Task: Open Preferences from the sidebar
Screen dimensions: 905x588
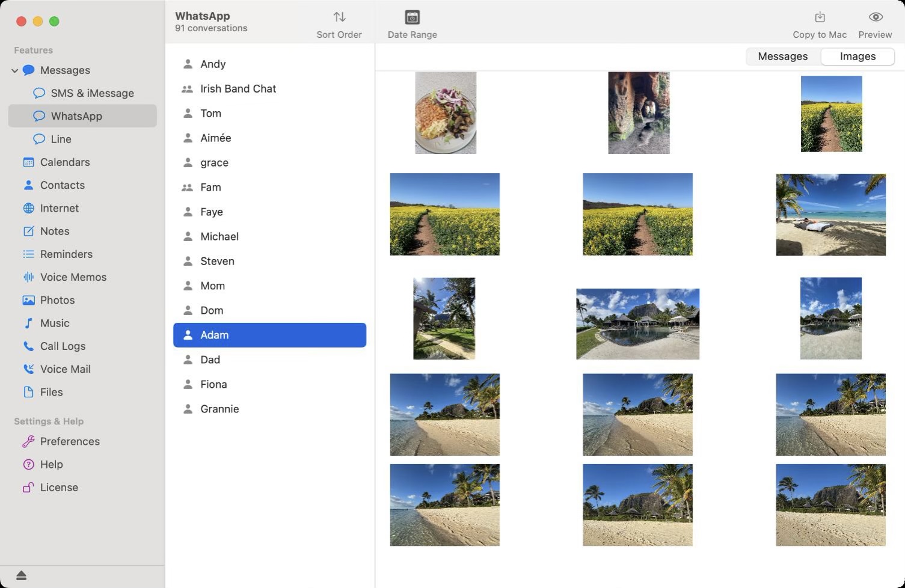Action: click(69, 441)
